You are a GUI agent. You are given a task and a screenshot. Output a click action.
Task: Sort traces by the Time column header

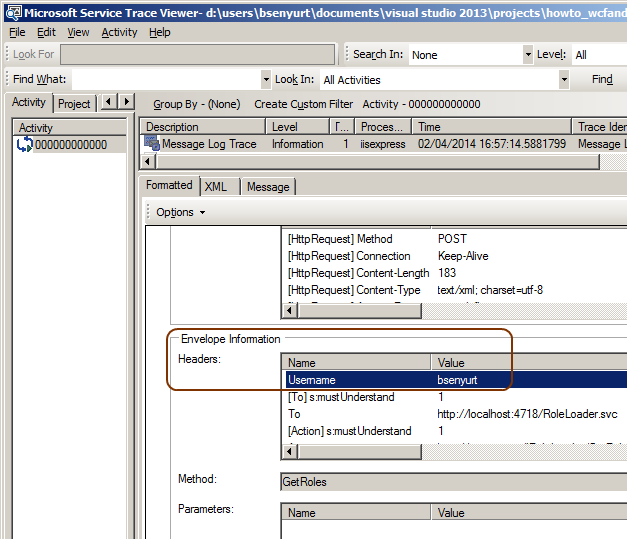pos(490,127)
